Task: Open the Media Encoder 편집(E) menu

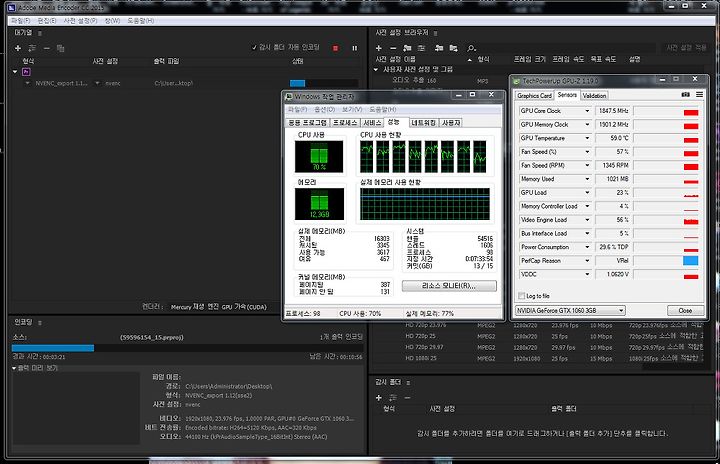Action: click(x=47, y=21)
